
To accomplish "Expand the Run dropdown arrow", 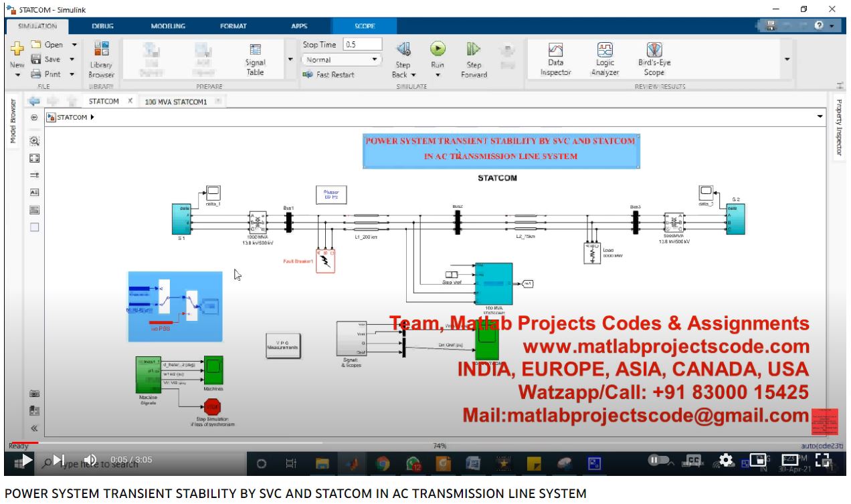I will 438,75.
